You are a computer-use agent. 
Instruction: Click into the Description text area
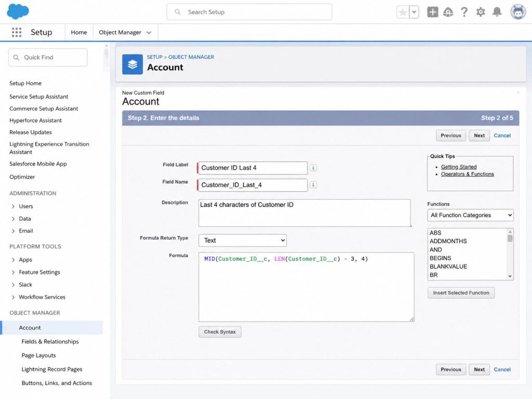click(304, 212)
